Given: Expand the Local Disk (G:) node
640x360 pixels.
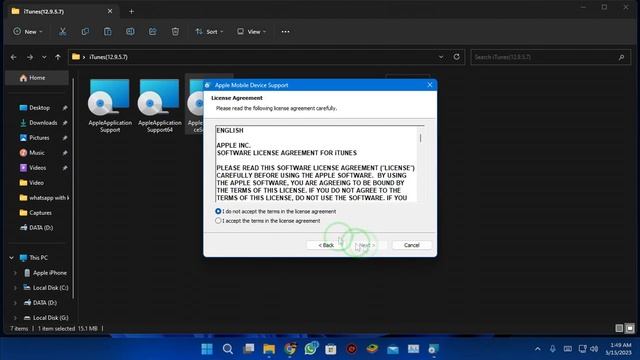Looking at the screenshot, I should pyautogui.click(x=15, y=318).
